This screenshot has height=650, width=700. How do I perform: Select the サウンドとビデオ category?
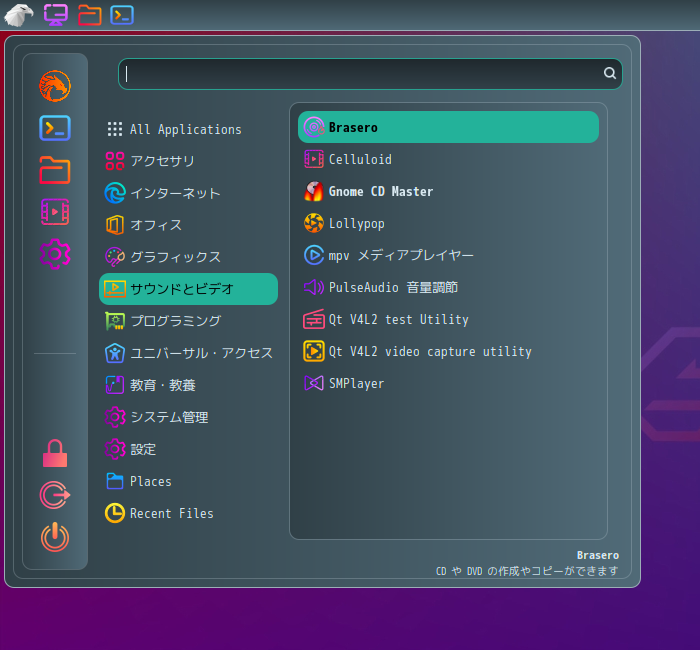point(188,289)
